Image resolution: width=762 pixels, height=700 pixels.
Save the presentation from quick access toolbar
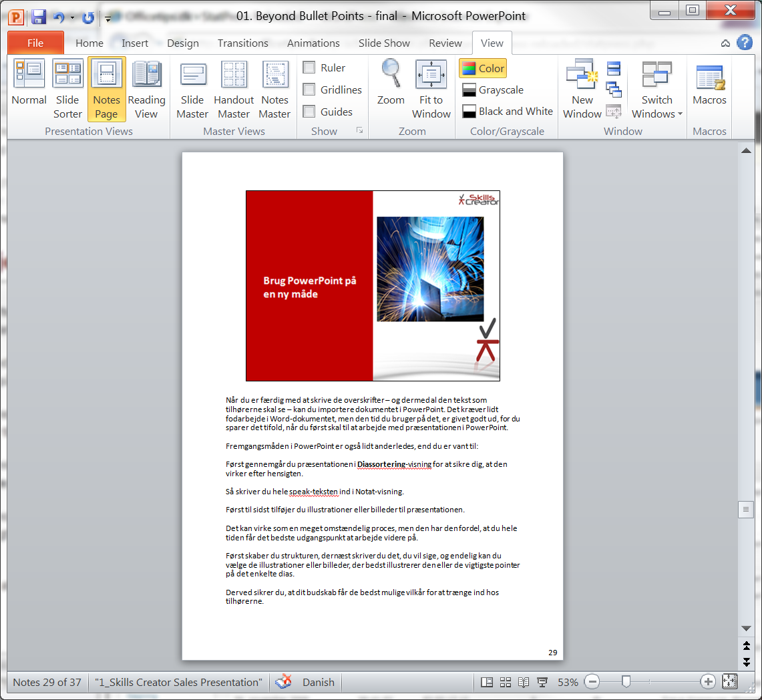[39, 17]
